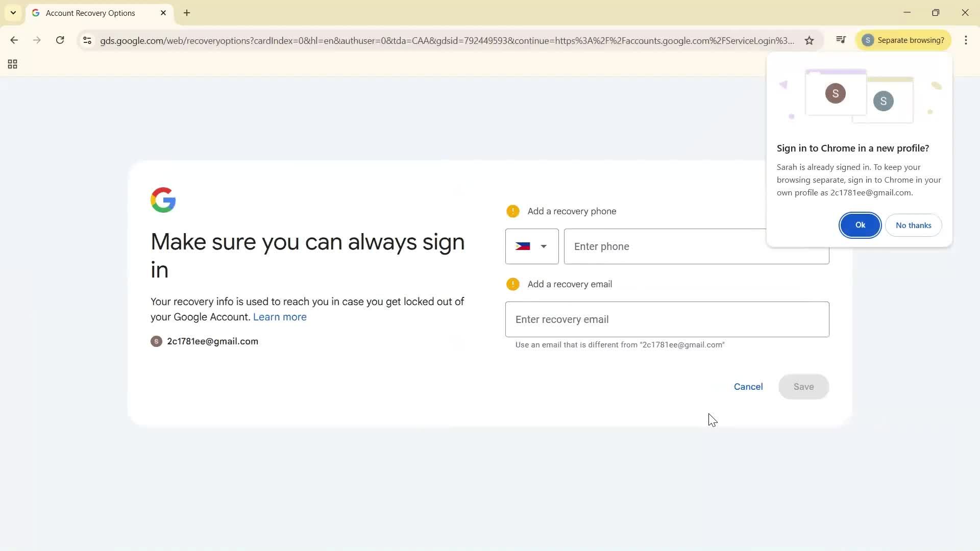Reload the current page
Viewport: 980px width, 551px height.
60,40
